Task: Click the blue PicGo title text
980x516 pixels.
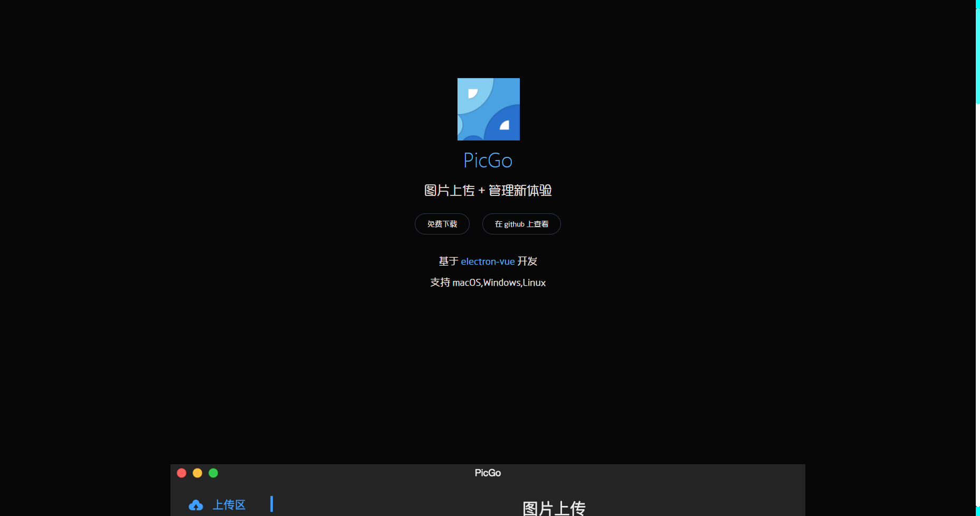Action: (488, 161)
